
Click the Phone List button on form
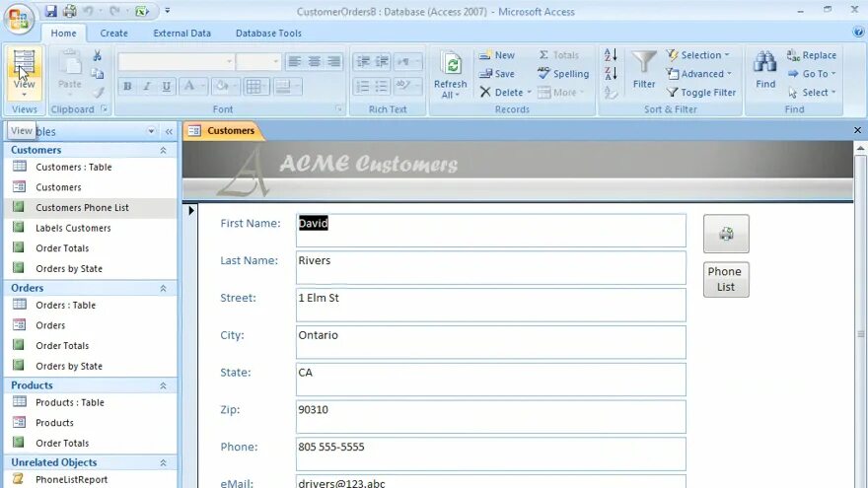point(726,279)
